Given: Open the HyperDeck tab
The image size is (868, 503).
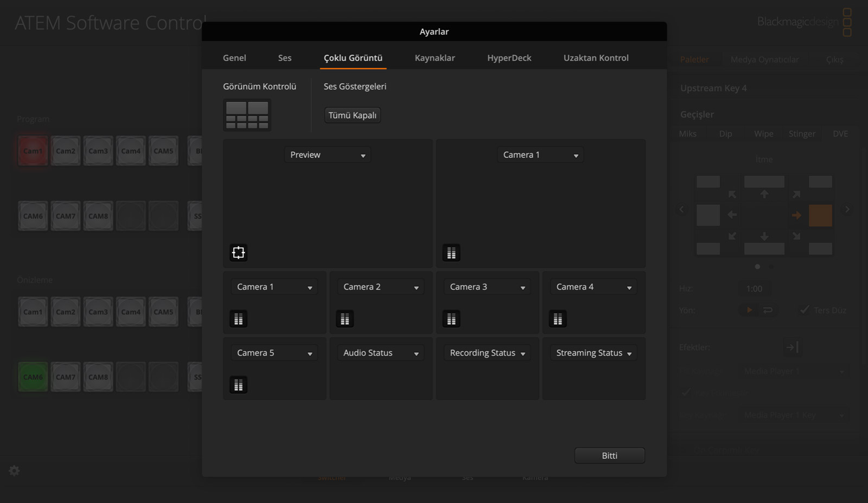Looking at the screenshot, I should pyautogui.click(x=509, y=58).
